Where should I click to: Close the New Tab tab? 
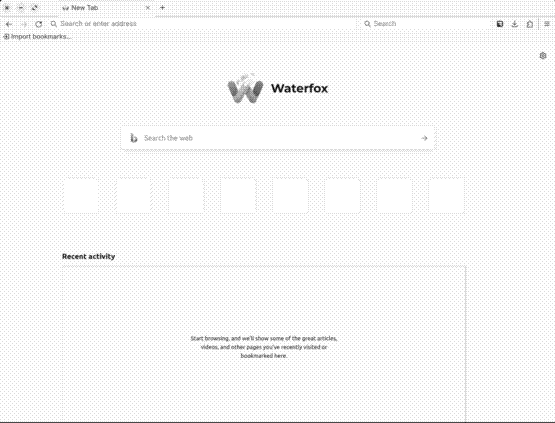(x=148, y=7)
